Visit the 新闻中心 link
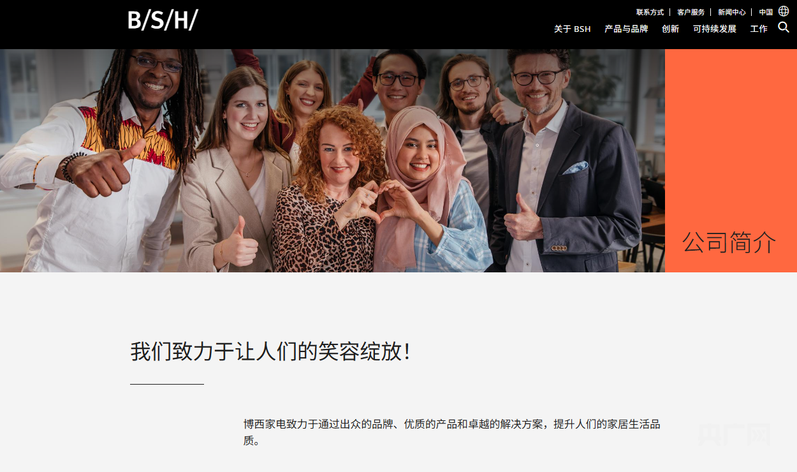 (731, 12)
